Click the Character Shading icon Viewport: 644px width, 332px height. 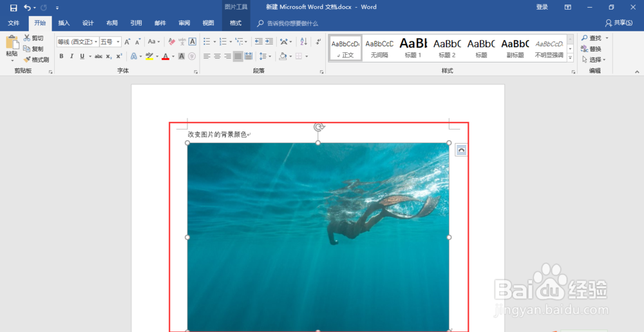182,56
